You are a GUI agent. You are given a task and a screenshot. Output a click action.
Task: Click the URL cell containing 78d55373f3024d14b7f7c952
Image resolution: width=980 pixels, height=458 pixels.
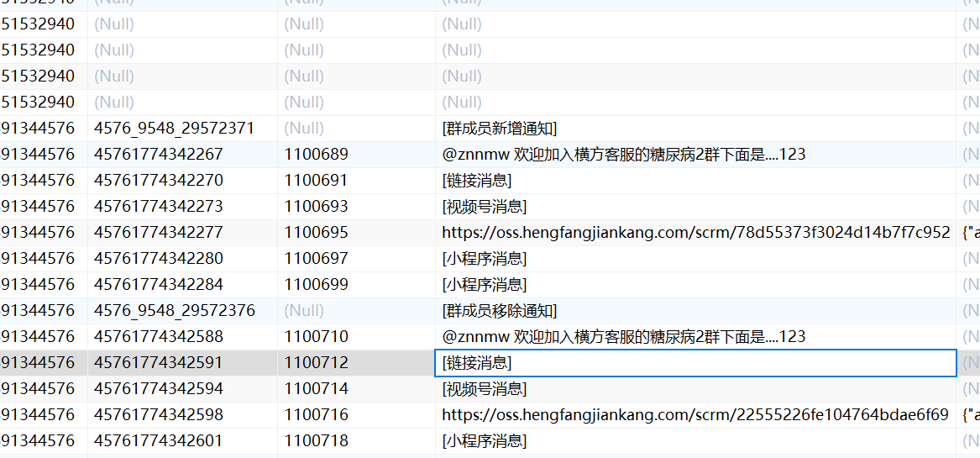[695, 233]
